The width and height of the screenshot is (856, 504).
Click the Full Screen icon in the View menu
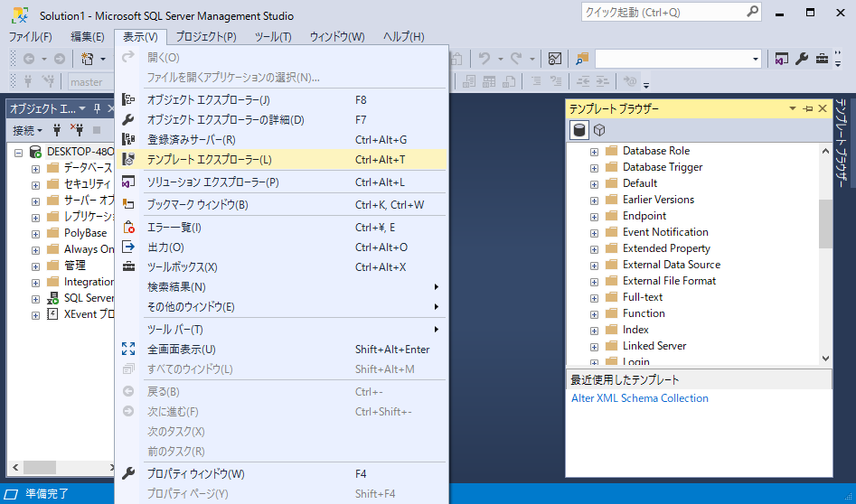(x=128, y=349)
